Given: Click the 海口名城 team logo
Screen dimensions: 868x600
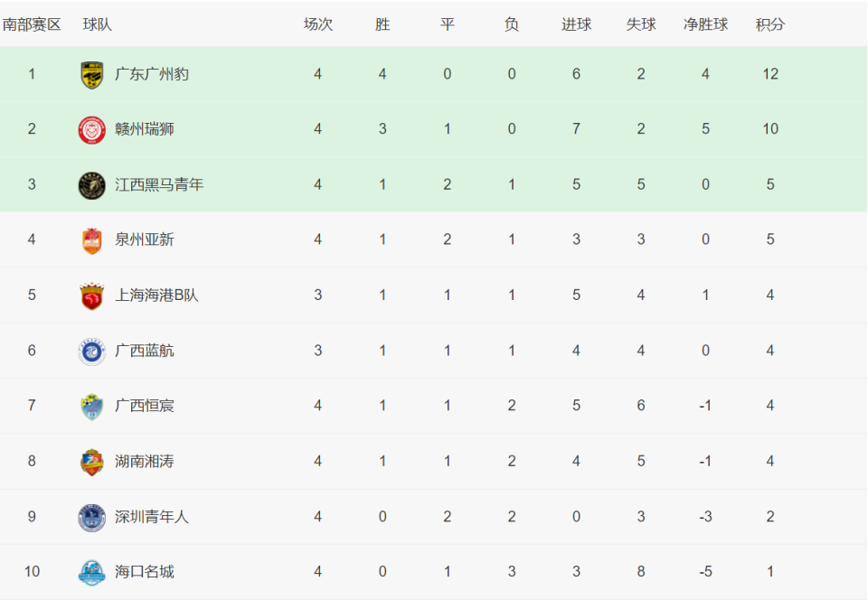Looking at the screenshot, I should tap(91, 572).
